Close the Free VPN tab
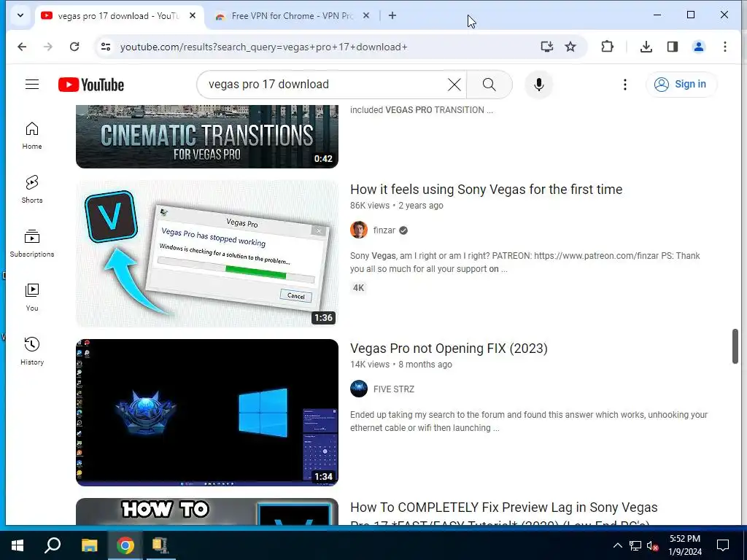 pyautogui.click(x=366, y=16)
